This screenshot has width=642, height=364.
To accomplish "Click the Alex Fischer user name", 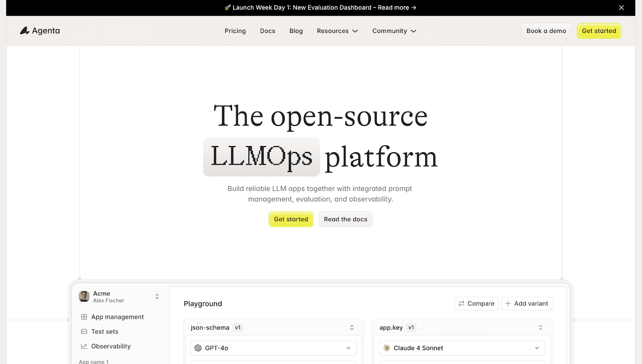I will pyautogui.click(x=109, y=301).
